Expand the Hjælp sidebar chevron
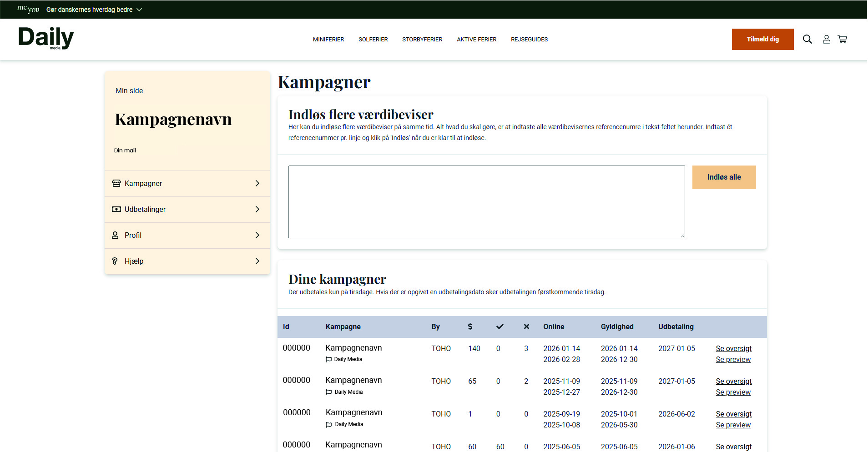 (x=257, y=261)
